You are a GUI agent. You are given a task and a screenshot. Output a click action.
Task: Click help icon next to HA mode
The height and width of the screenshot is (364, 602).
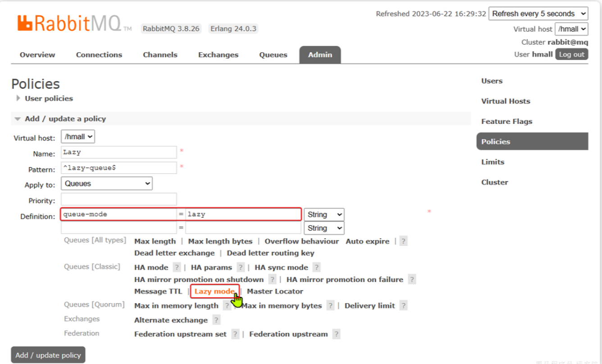[177, 268]
